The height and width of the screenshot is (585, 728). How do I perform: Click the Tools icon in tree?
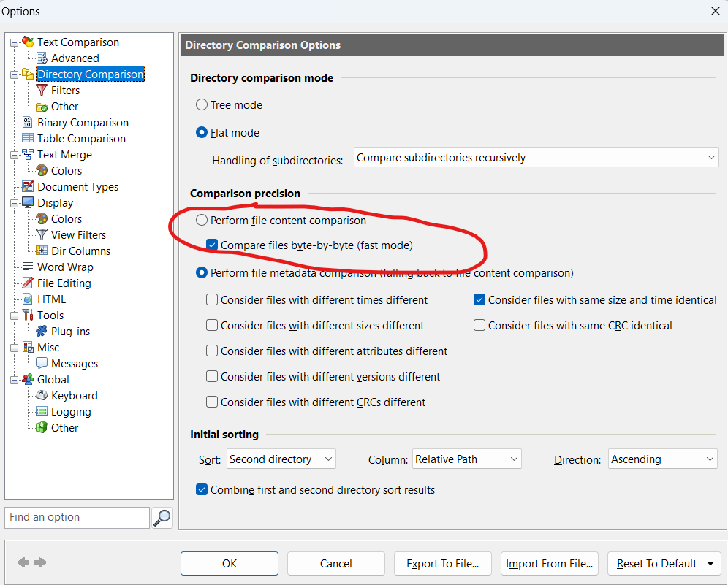28,315
